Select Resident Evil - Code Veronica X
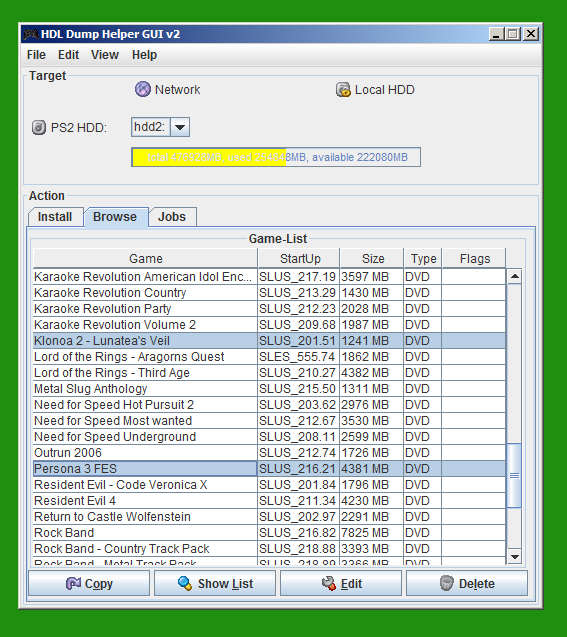Viewport: 567px width, 637px height. [269, 485]
